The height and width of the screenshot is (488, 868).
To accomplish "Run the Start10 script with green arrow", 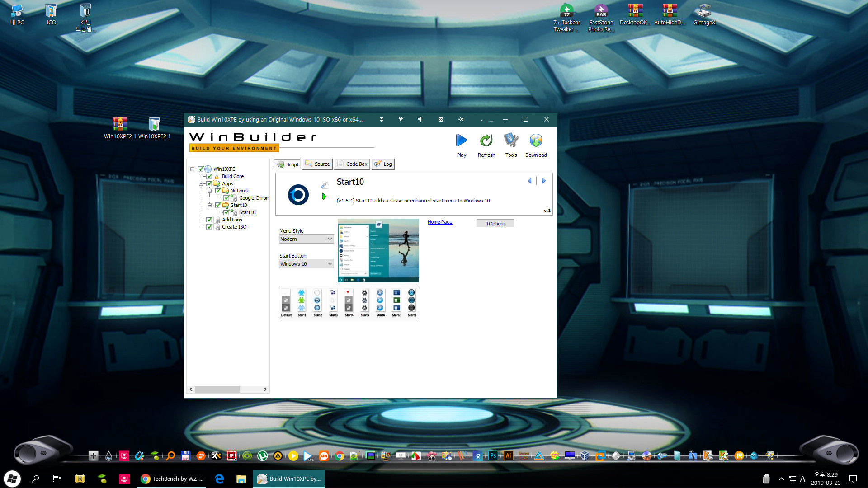I will click(x=324, y=197).
